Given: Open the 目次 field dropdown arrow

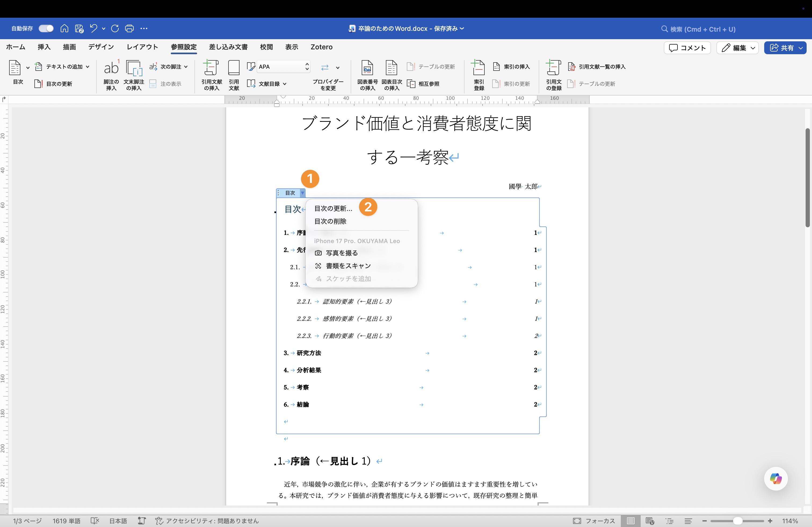Looking at the screenshot, I should pos(302,193).
